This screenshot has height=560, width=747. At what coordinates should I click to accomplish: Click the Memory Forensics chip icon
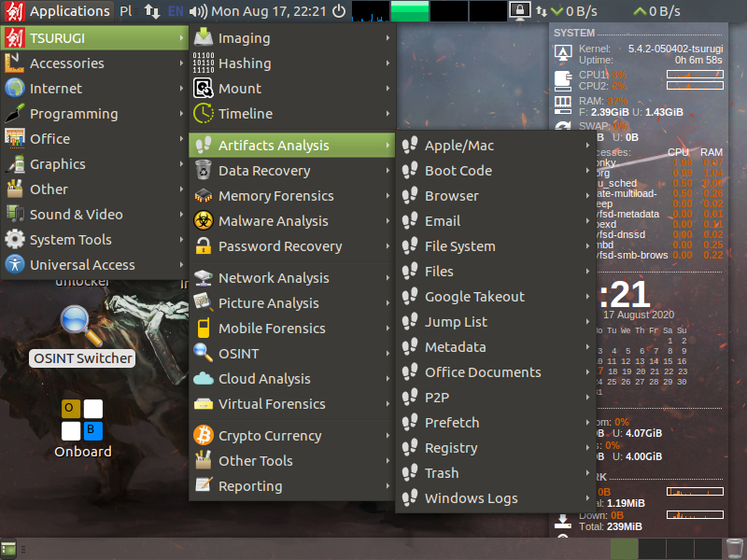coord(204,196)
